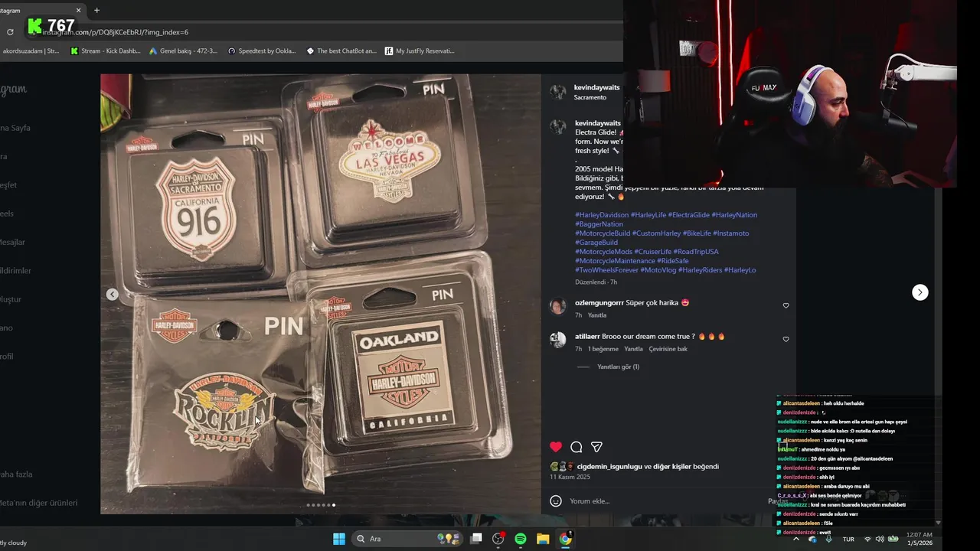Open My JustFly Reservation bookmark

(420, 51)
